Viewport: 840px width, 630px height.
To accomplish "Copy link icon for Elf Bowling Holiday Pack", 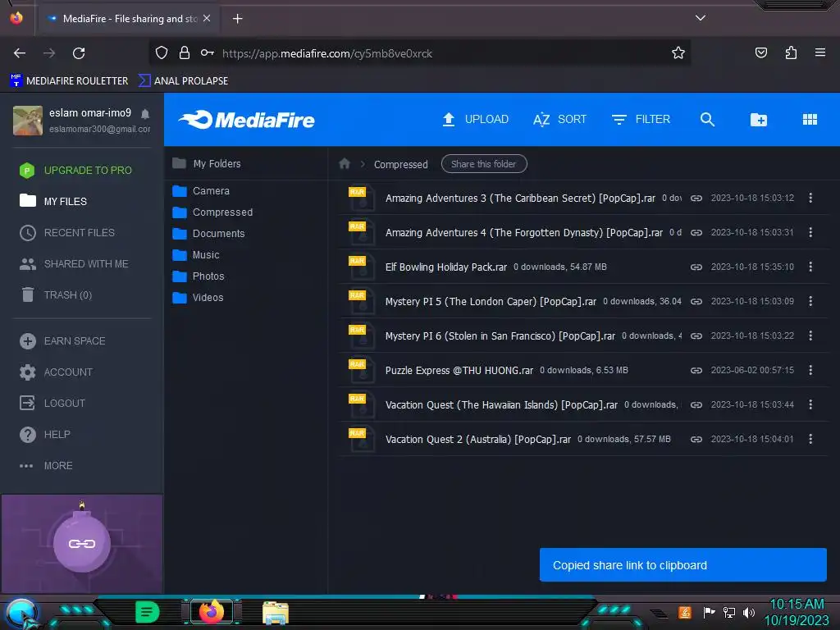I will [x=696, y=267].
